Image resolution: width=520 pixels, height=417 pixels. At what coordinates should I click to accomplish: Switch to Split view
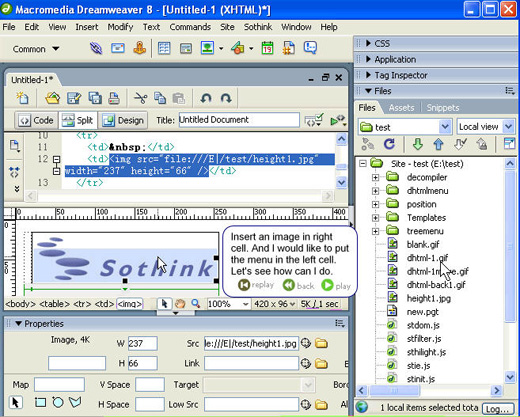[x=78, y=120]
